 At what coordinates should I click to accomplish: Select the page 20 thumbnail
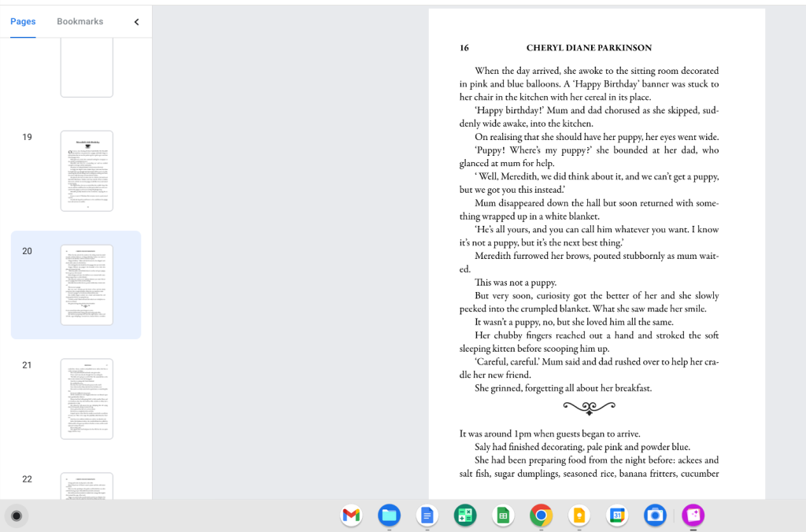pyautogui.click(x=87, y=285)
